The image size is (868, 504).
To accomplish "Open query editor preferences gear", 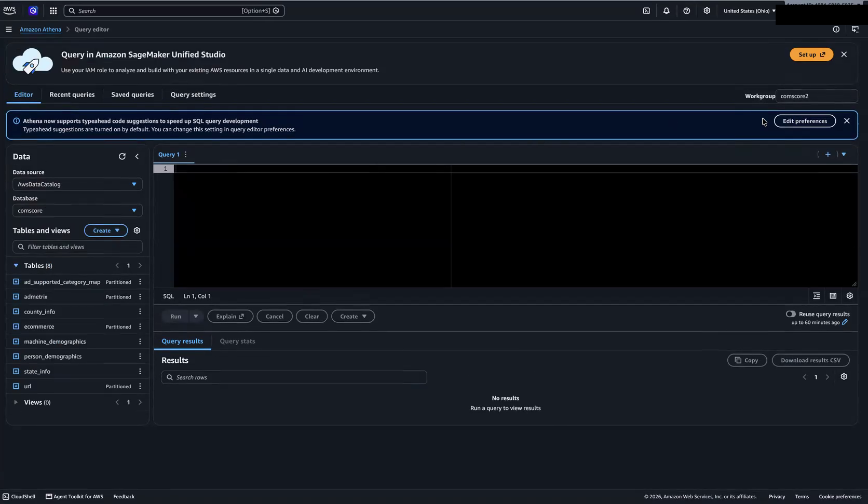I will coord(850,296).
